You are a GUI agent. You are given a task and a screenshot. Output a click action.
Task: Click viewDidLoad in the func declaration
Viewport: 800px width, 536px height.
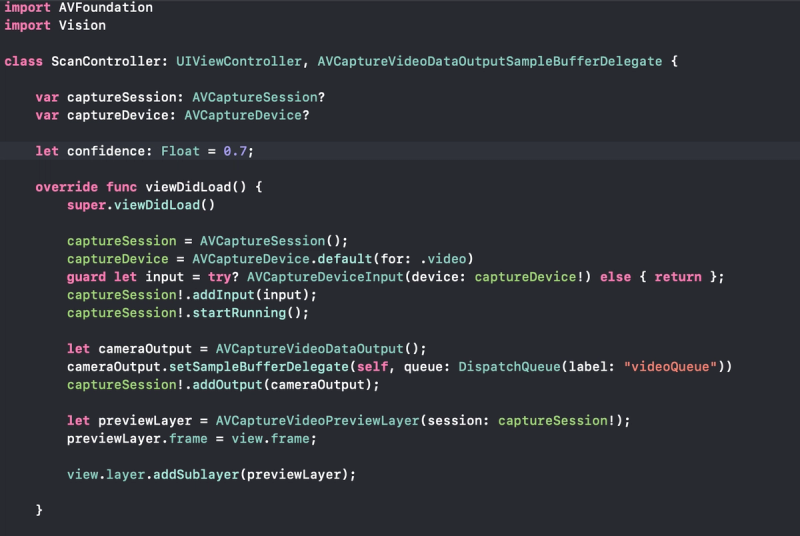point(188,187)
